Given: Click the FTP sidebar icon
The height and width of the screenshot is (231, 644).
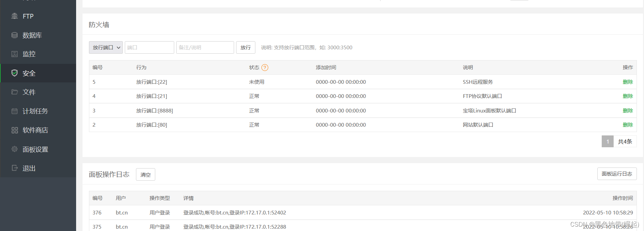Looking at the screenshot, I should (15, 16).
